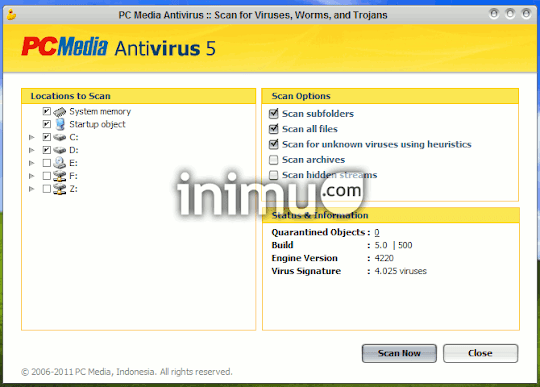Uncheck the Startup object checkbox
The width and height of the screenshot is (540, 387).
pyautogui.click(x=47, y=124)
